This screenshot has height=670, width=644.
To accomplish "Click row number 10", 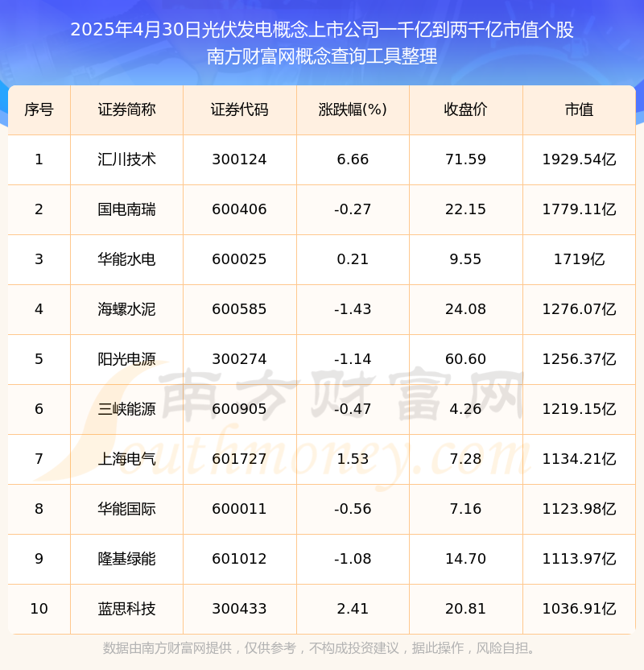I will [x=39, y=609].
